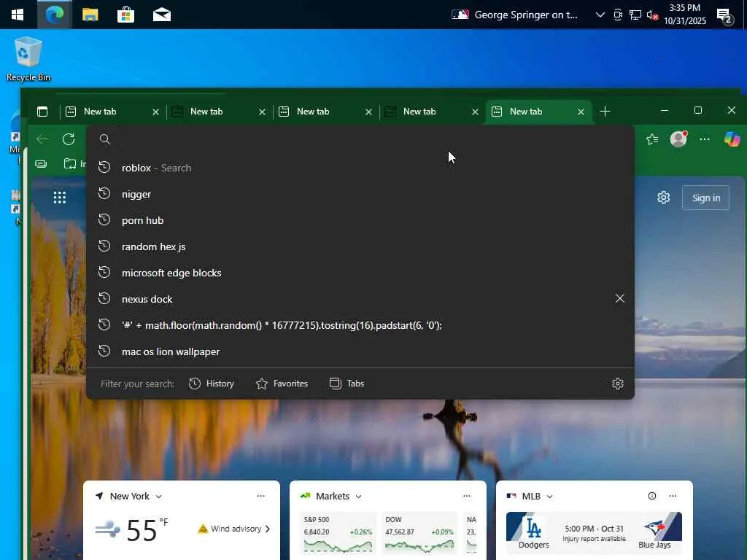Filter search by Tabs
This screenshot has width=747, height=560.
tap(347, 384)
